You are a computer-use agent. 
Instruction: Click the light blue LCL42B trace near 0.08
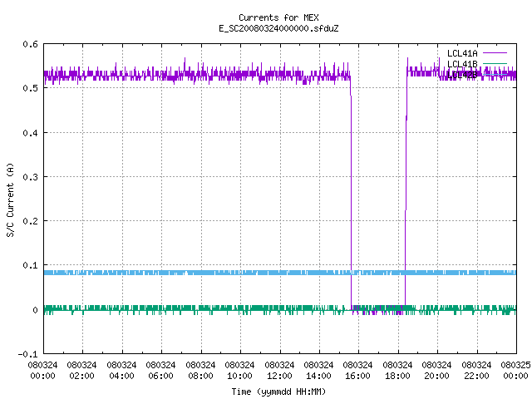(280, 273)
